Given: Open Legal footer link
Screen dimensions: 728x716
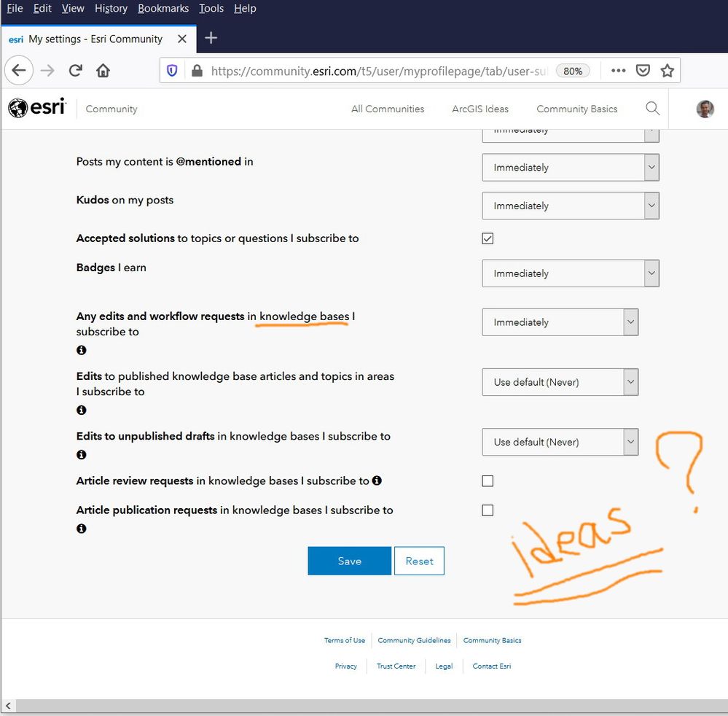Looking at the screenshot, I should pos(444,666).
